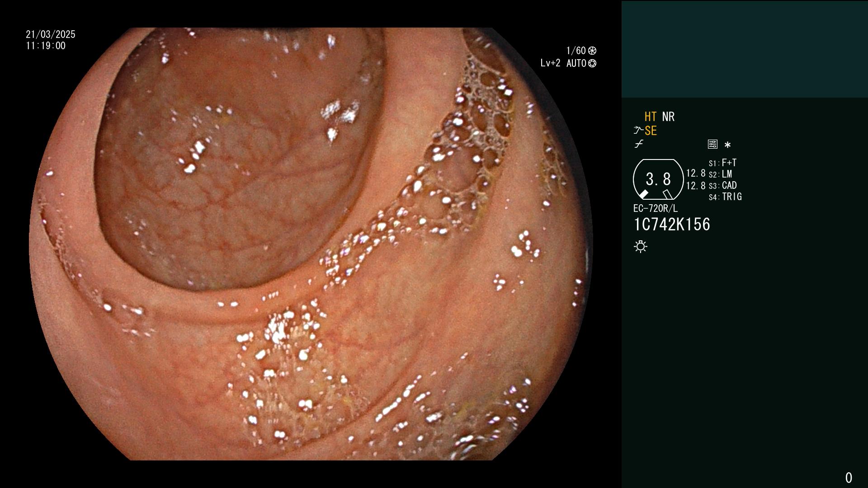
Task: Click the scope model EC-720R/L
Action: 656,208
